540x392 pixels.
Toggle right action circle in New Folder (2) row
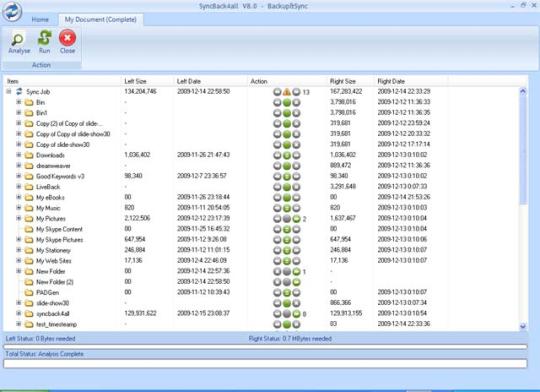[296, 282]
